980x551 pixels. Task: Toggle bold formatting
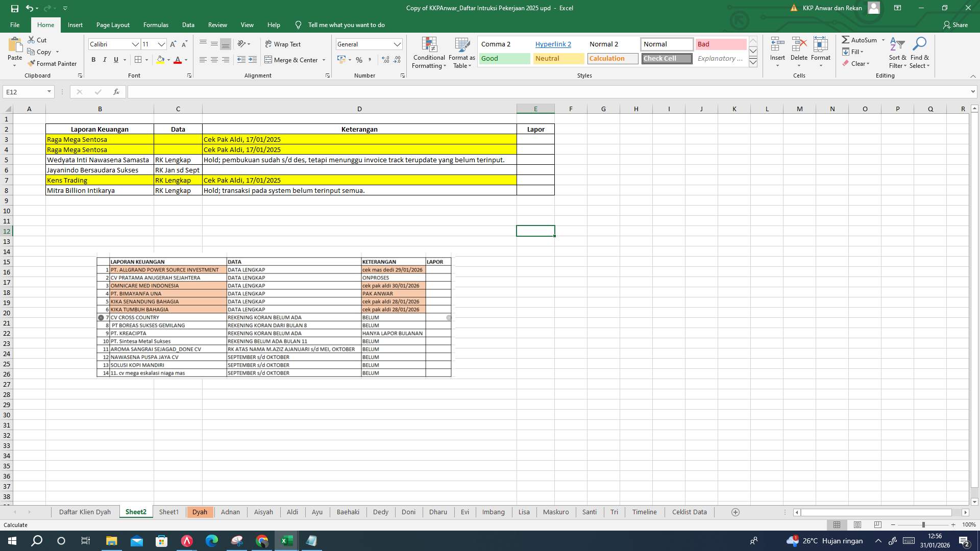tap(93, 60)
